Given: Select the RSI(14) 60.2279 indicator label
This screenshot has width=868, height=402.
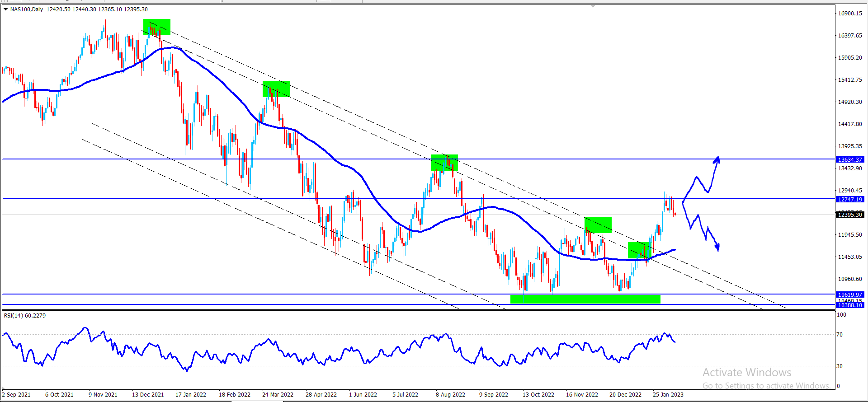Looking at the screenshot, I should point(25,315).
